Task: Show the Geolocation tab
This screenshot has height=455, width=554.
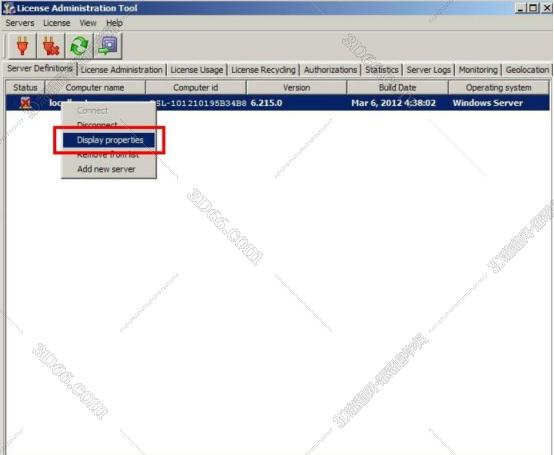Action: [527, 70]
